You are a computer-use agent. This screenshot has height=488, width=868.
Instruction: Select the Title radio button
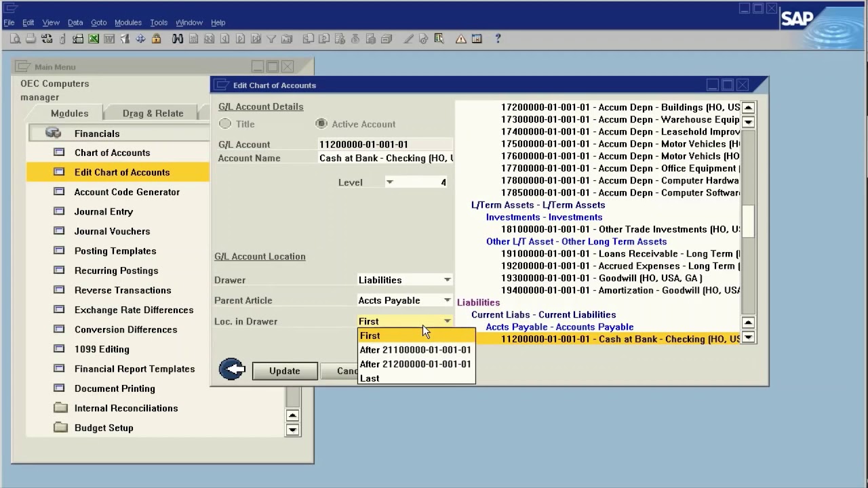[x=225, y=124]
